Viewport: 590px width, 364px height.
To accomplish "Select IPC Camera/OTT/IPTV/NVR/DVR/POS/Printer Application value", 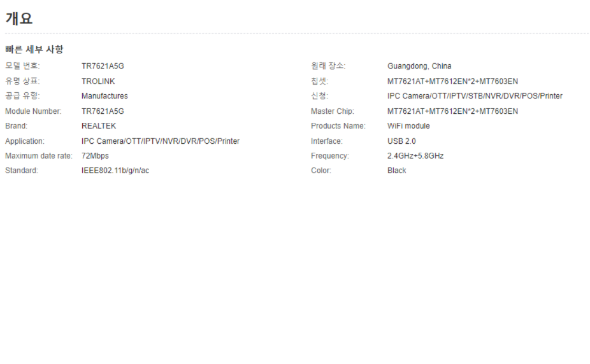I will pyautogui.click(x=161, y=142).
